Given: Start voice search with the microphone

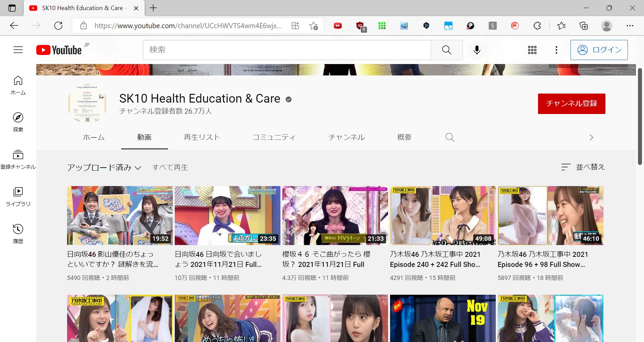Looking at the screenshot, I should 477,50.
